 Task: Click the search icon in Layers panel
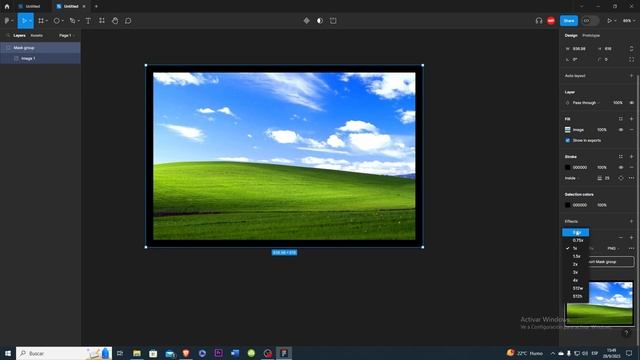pos(8,36)
